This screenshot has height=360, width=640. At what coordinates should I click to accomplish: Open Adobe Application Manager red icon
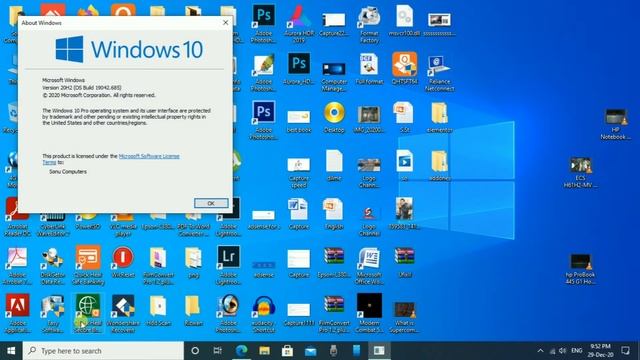click(18, 313)
